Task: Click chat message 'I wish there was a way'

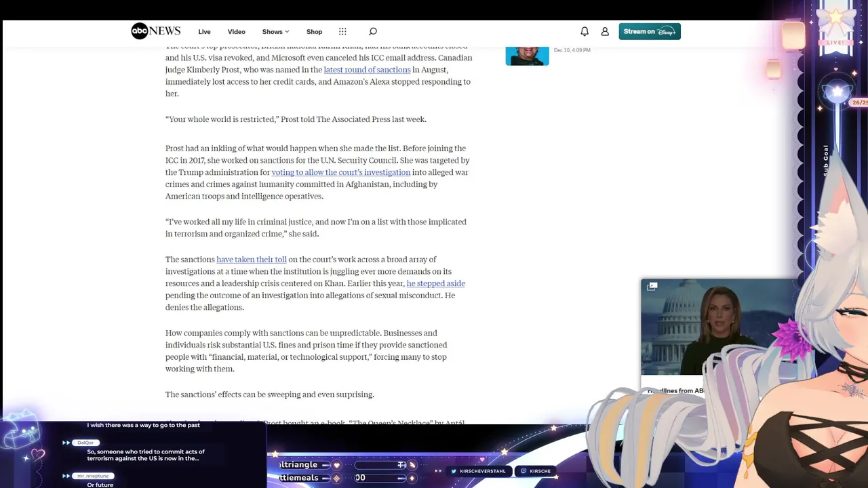Action: (x=143, y=425)
